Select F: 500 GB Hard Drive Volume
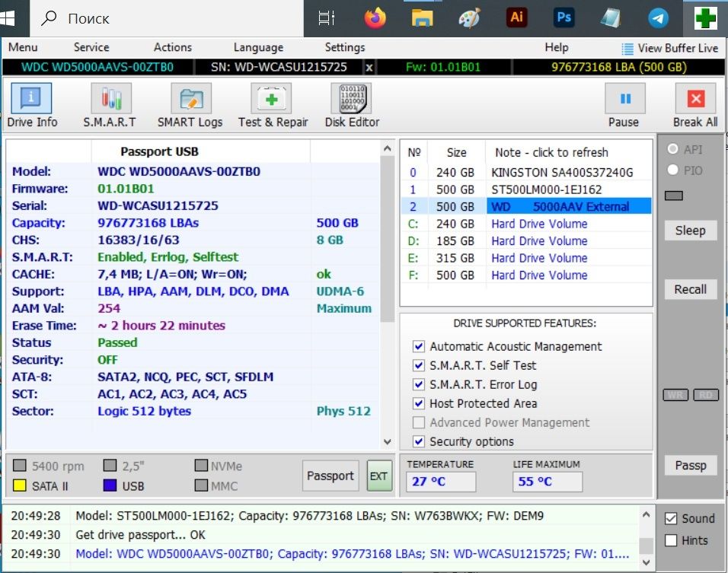Viewport: 728px width, 573px height. coord(526,275)
